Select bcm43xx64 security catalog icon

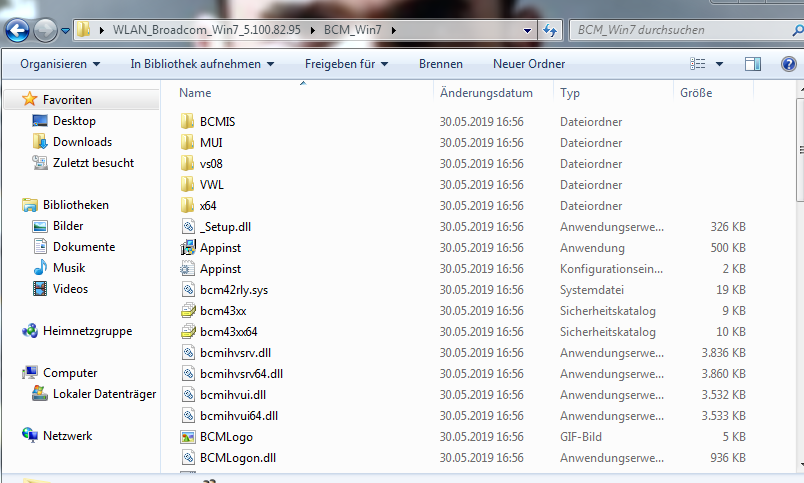tap(188, 332)
